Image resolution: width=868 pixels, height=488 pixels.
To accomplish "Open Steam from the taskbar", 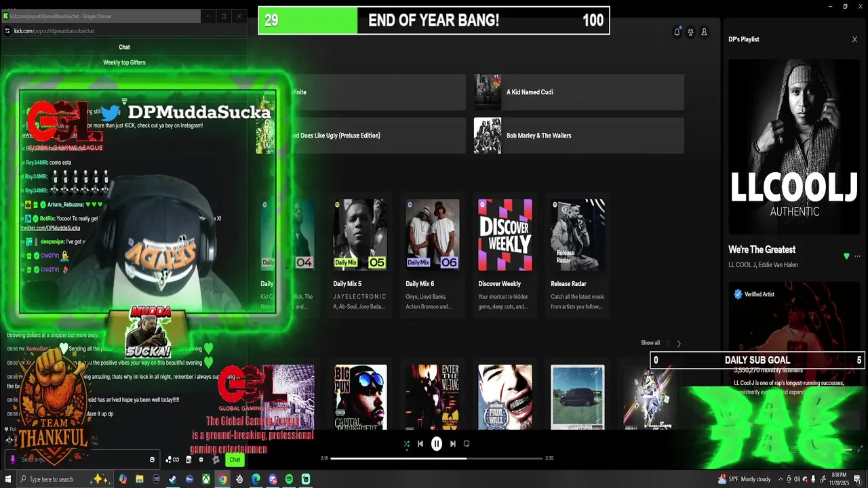I will point(172,479).
